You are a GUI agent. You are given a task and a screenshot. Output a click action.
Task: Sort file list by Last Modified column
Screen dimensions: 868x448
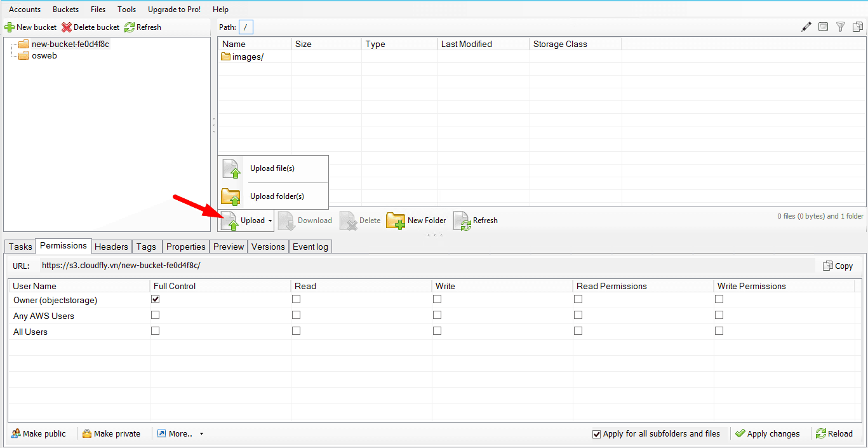coord(483,44)
